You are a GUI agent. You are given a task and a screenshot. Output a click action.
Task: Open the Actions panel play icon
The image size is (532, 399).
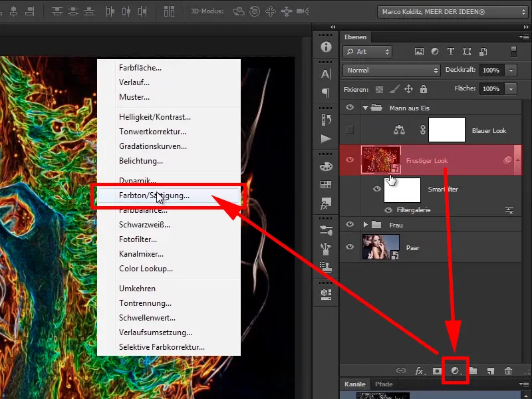pos(326,138)
